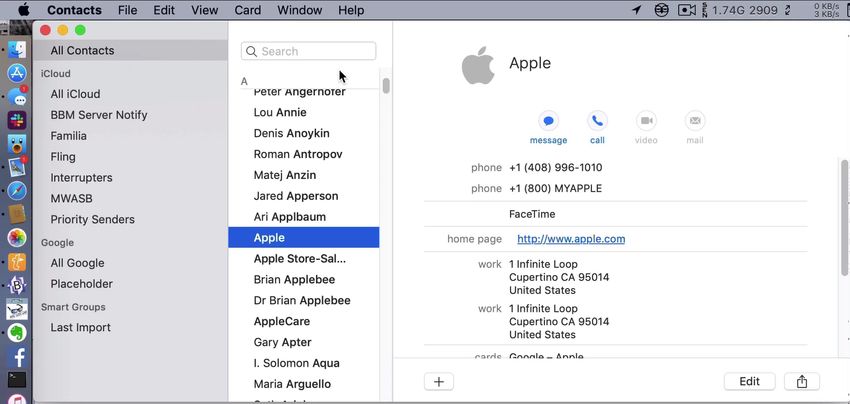Select BBM Server Notify group
This screenshot has height=404, width=850.
pos(99,115)
